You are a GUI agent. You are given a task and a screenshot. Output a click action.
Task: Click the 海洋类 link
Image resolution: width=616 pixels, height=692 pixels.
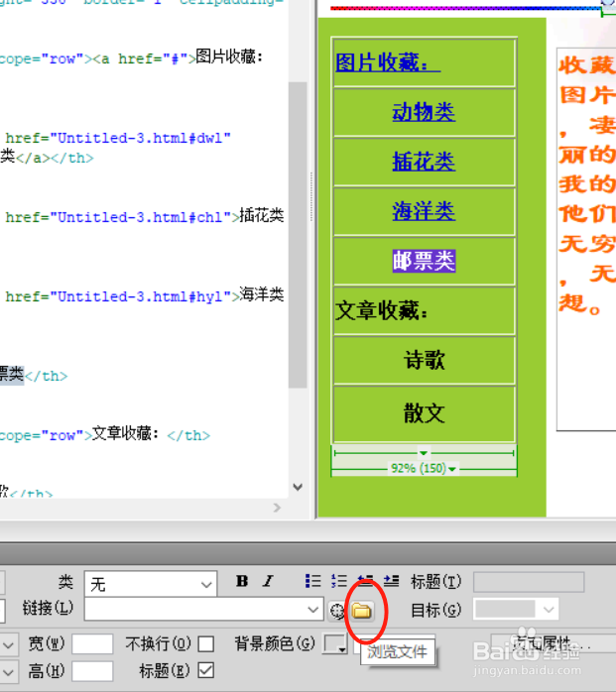click(424, 211)
